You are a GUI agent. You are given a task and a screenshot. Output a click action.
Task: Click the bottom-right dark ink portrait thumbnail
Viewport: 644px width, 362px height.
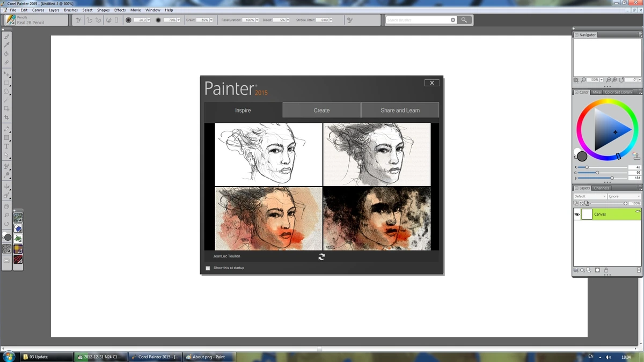point(377,218)
